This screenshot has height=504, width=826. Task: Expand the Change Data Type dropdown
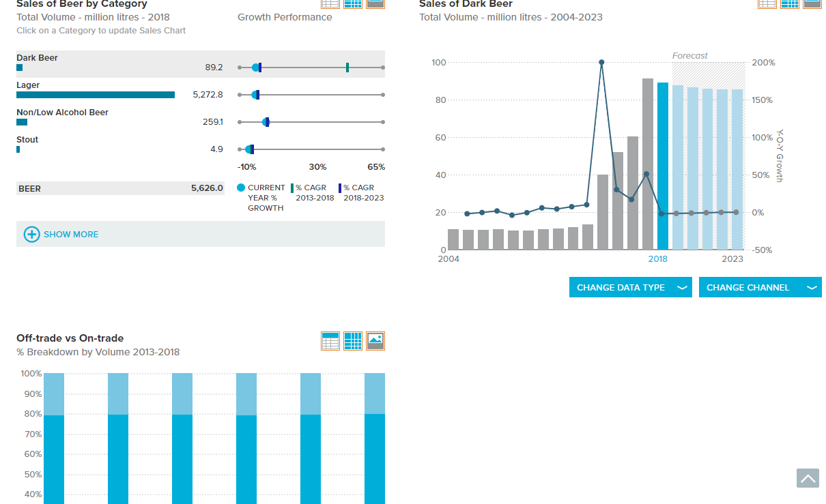tap(631, 287)
